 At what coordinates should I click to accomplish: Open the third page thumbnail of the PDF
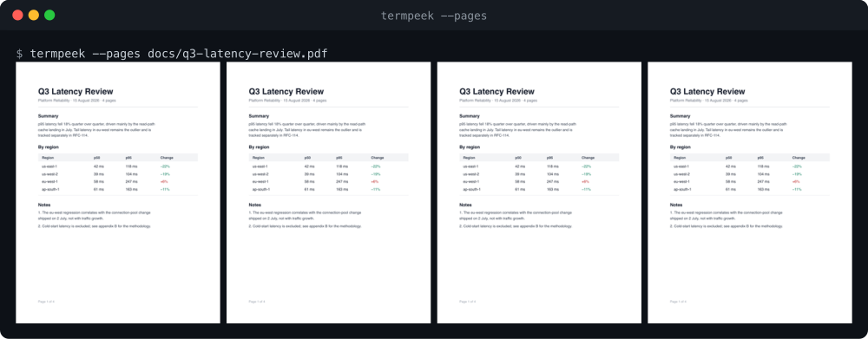pyautogui.click(x=539, y=192)
